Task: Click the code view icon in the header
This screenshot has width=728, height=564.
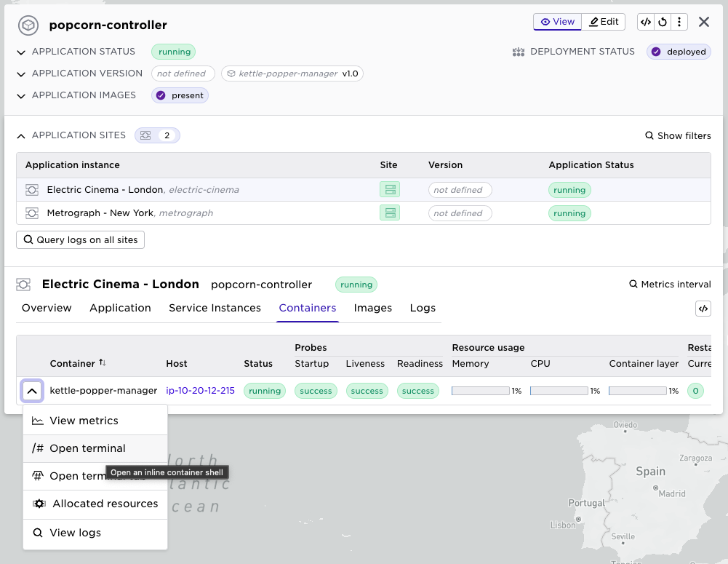Action: pyautogui.click(x=645, y=22)
